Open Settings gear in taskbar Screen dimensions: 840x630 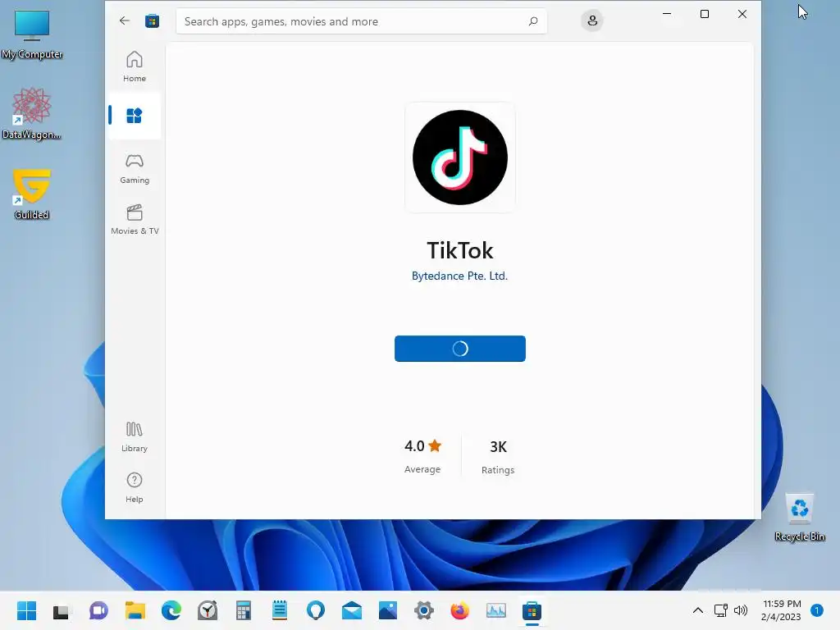click(x=424, y=610)
